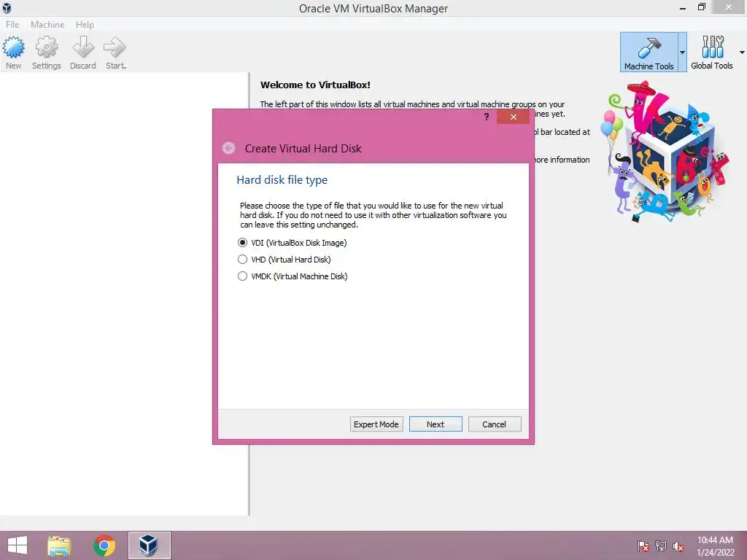Click the network tray icon
Image resolution: width=747 pixels, height=560 pixels.
[661, 546]
